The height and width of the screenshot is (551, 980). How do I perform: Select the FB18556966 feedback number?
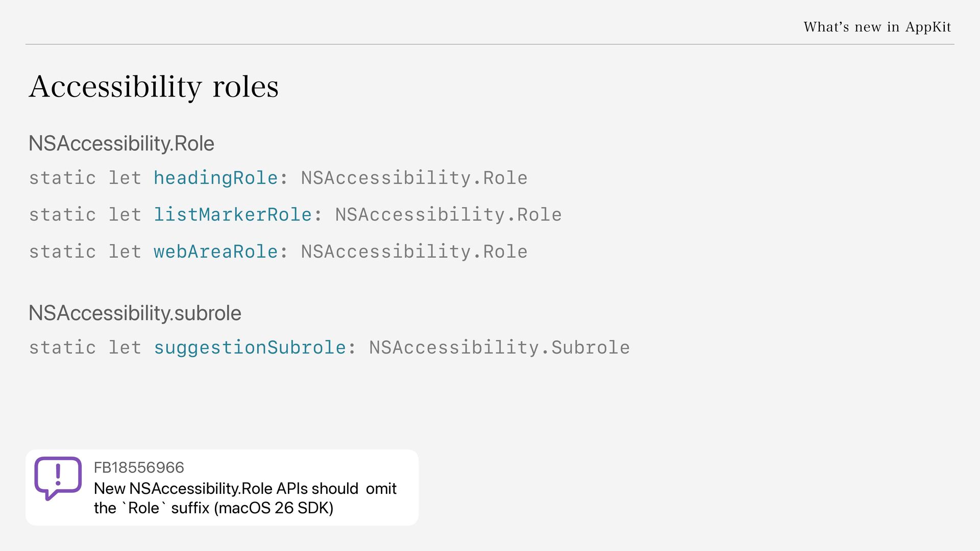click(139, 467)
